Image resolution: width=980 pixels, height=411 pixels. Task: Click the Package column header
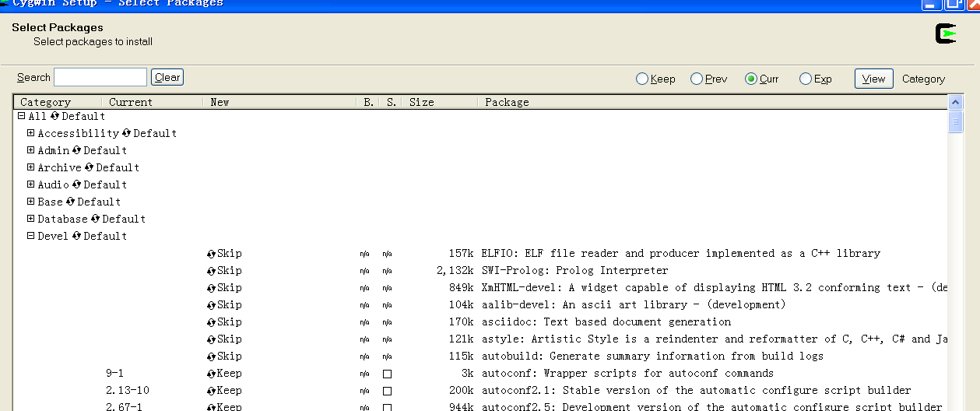point(712,102)
